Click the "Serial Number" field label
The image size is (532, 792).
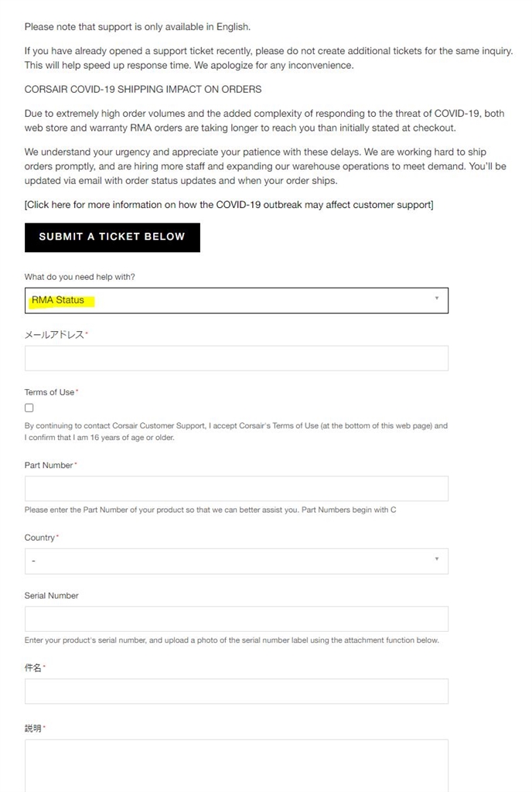(x=52, y=596)
